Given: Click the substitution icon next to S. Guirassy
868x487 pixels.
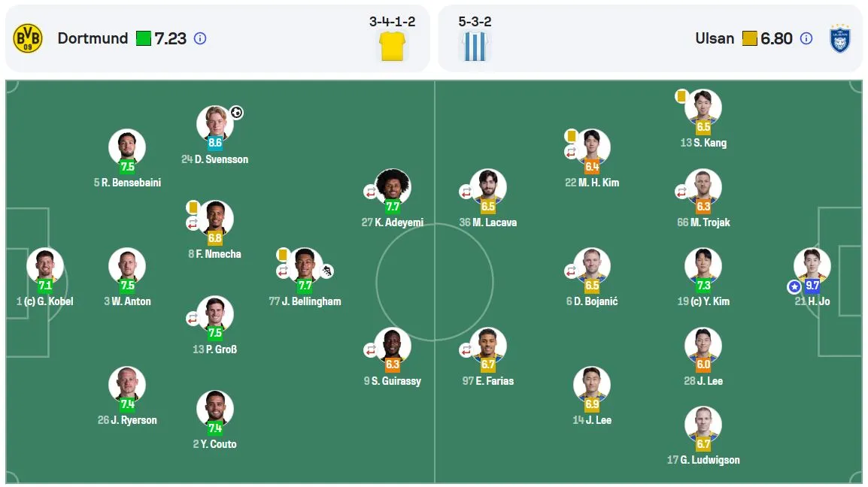Looking at the screenshot, I should [370, 349].
